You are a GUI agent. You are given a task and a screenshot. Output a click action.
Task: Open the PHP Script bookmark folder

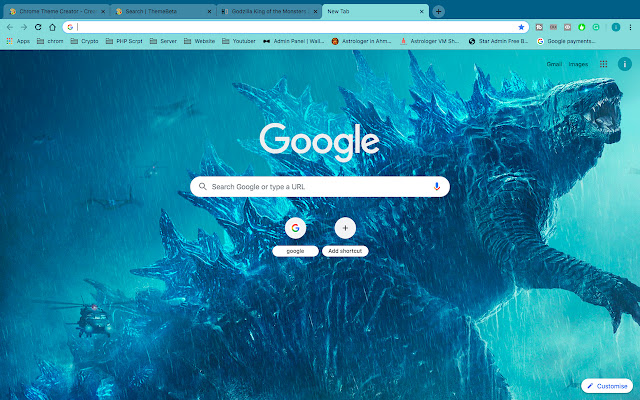pyautogui.click(x=124, y=41)
